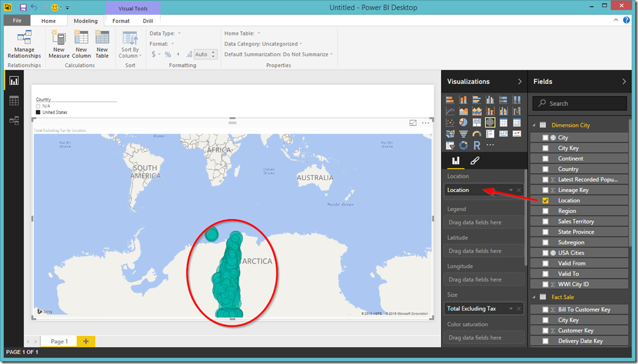
Task: Click the Save icon in title bar
Action: [23, 7]
